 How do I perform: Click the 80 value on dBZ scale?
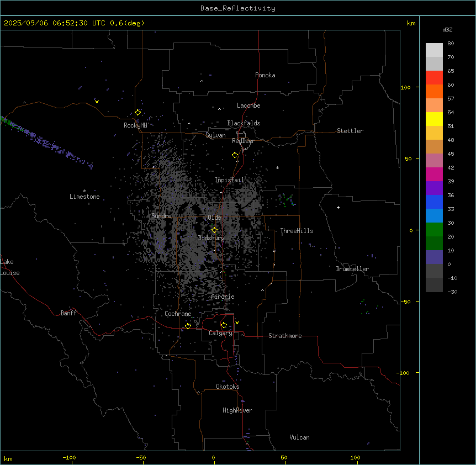(x=451, y=44)
